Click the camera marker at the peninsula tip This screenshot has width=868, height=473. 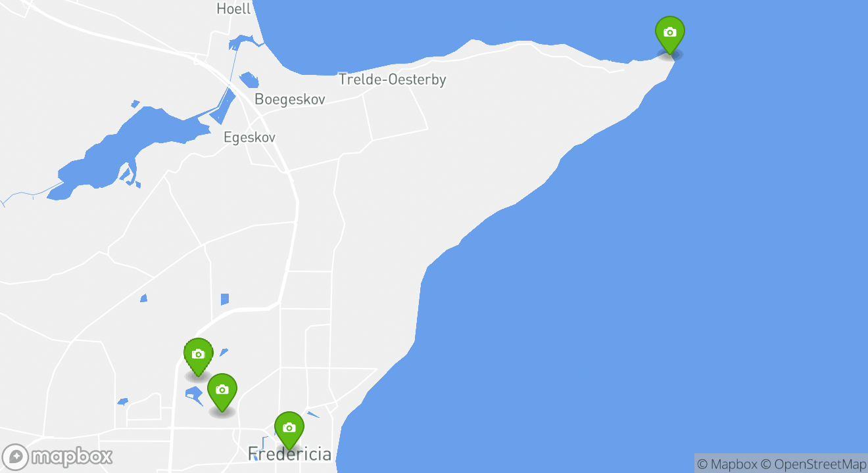(669, 35)
